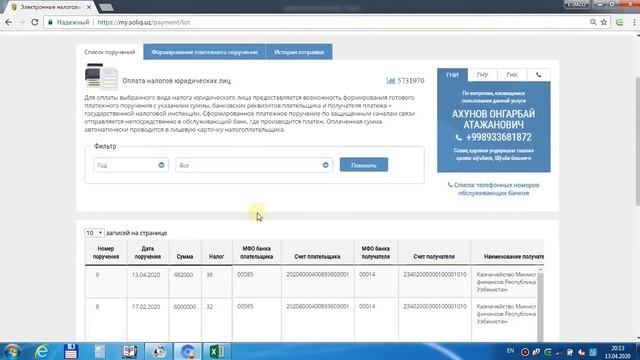Image resolution: width=640 pixels, height=360 pixels.
Task: Click the secure lock icon in address bar
Action: point(50,22)
